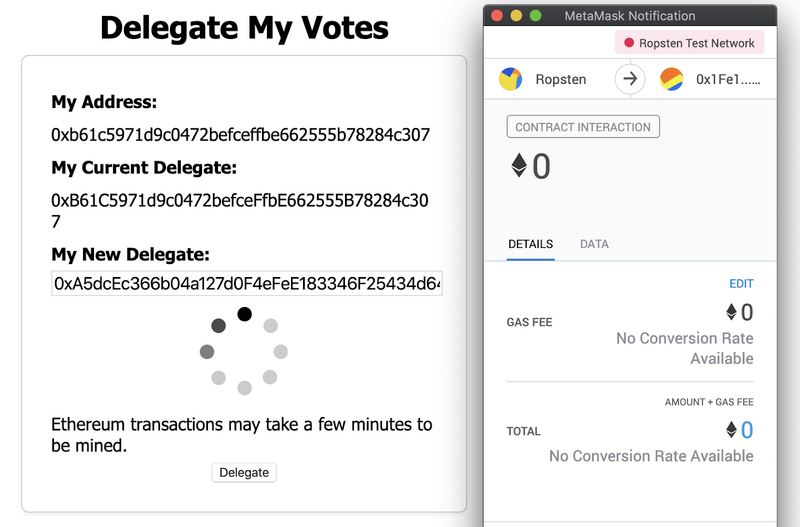Click the Ropsten sender account name

(561, 79)
